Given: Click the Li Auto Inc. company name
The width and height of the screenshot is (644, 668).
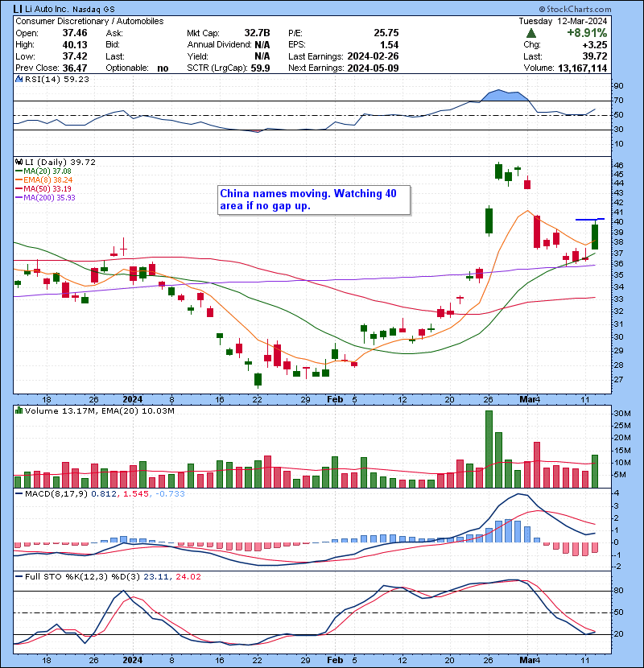Looking at the screenshot, I should tap(47, 9).
